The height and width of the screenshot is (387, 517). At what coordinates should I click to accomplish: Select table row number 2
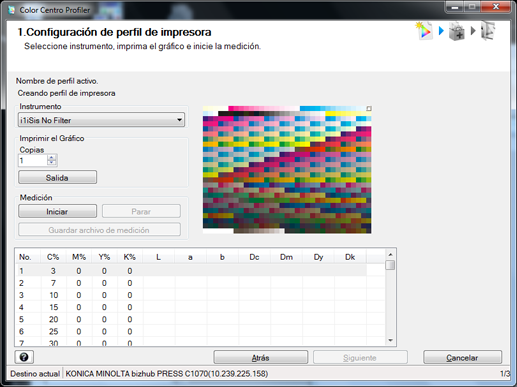(192, 283)
